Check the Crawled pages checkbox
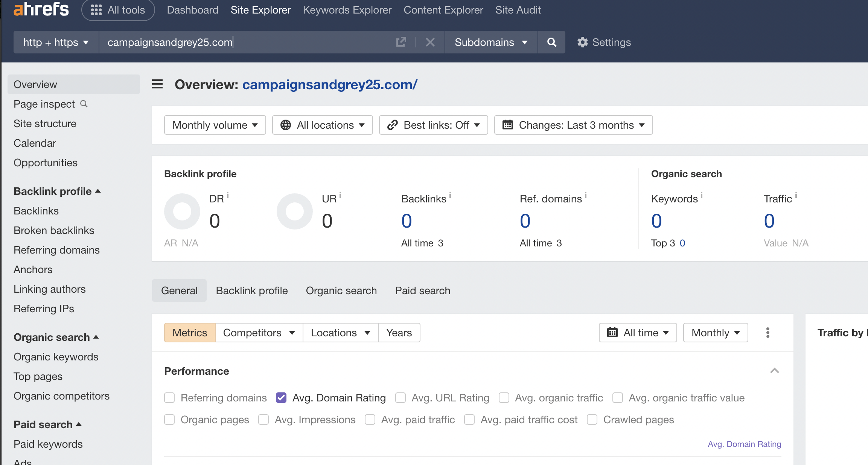Image resolution: width=868 pixels, height=465 pixels. pos(592,419)
